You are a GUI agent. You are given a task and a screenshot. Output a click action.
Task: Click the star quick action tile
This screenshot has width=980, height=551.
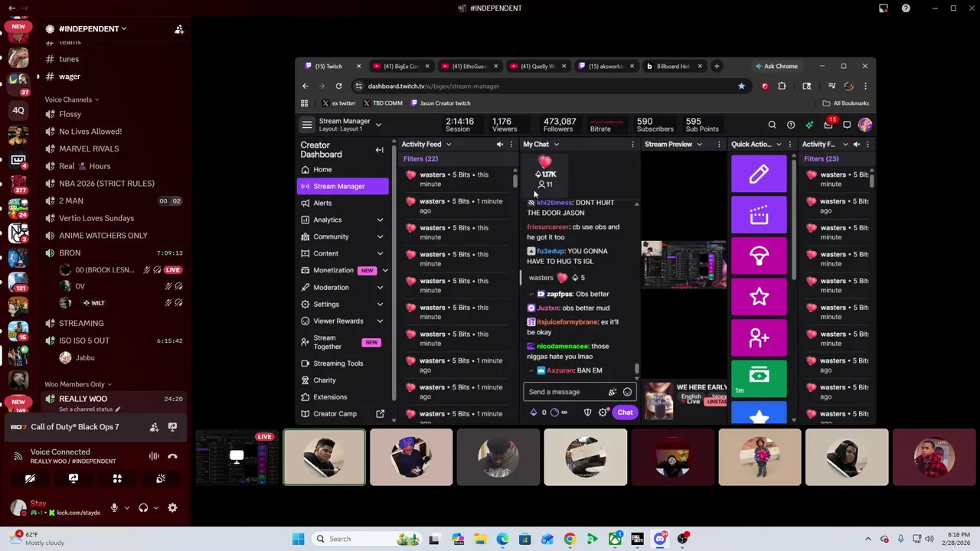[x=759, y=296]
